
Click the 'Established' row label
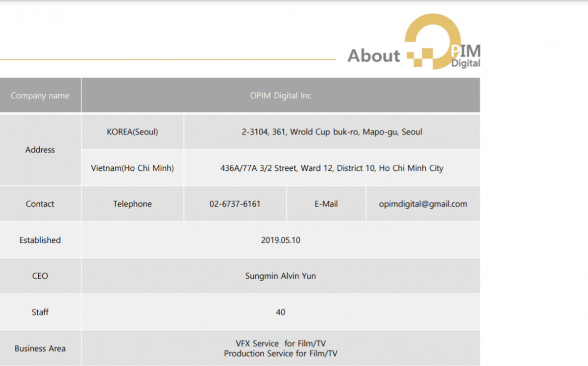[x=40, y=240]
